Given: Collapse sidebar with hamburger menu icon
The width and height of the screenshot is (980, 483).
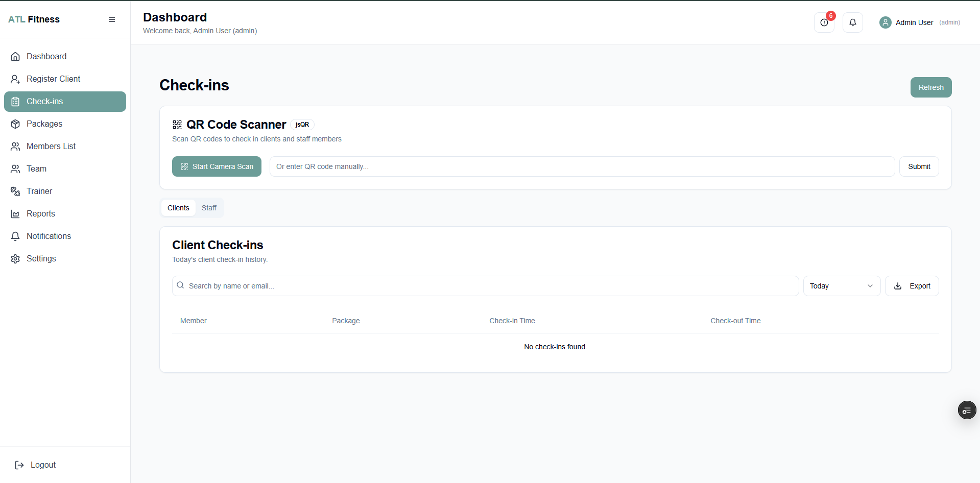Looking at the screenshot, I should tap(112, 19).
